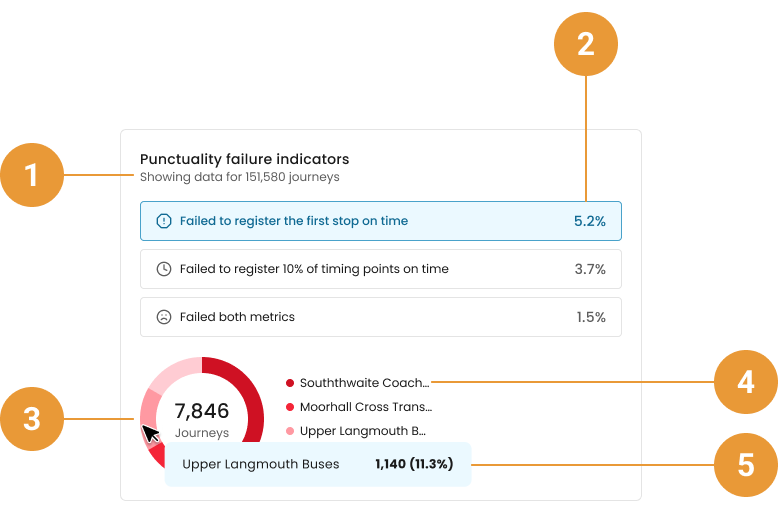Image resolution: width=778 pixels, height=518 pixels.
Task: Click orange callout marker number 2
Action: coord(585,44)
